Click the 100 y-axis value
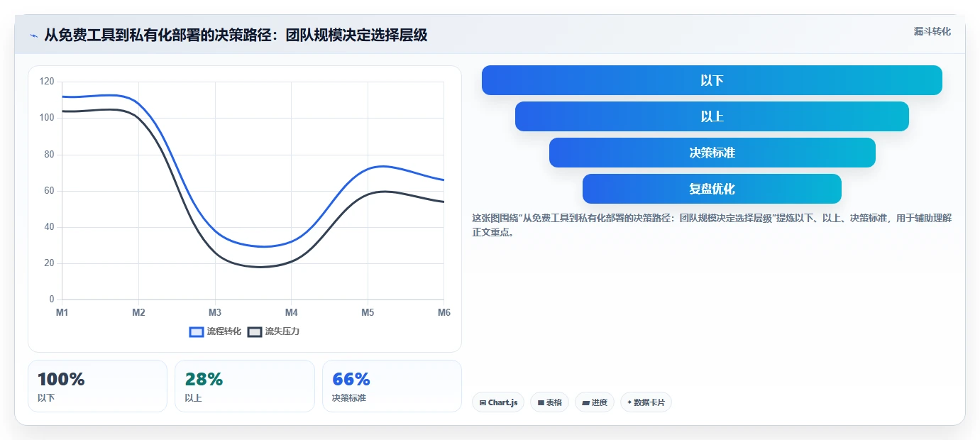This screenshot has height=440, width=980. 47,118
